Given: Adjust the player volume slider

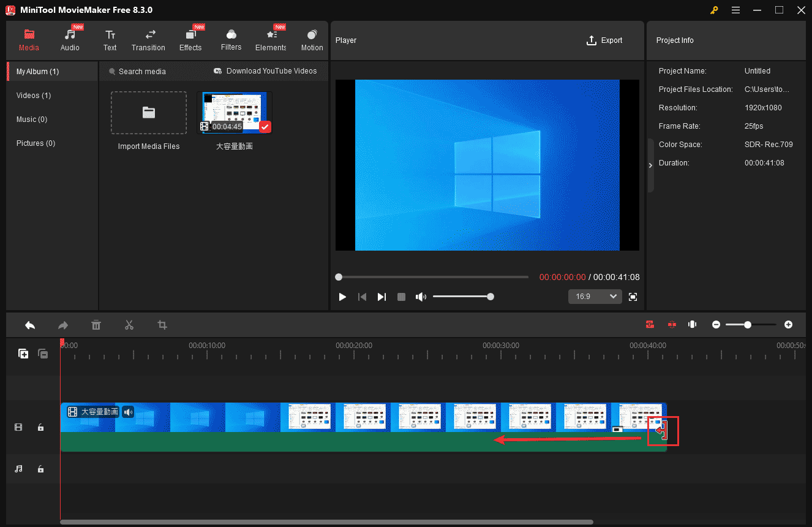Looking at the screenshot, I should click(463, 297).
